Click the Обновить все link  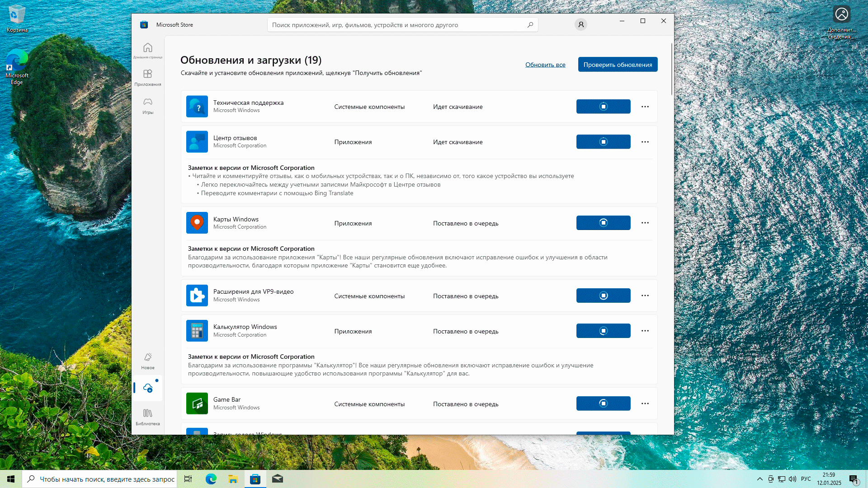pyautogui.click(x=545, y=65)
